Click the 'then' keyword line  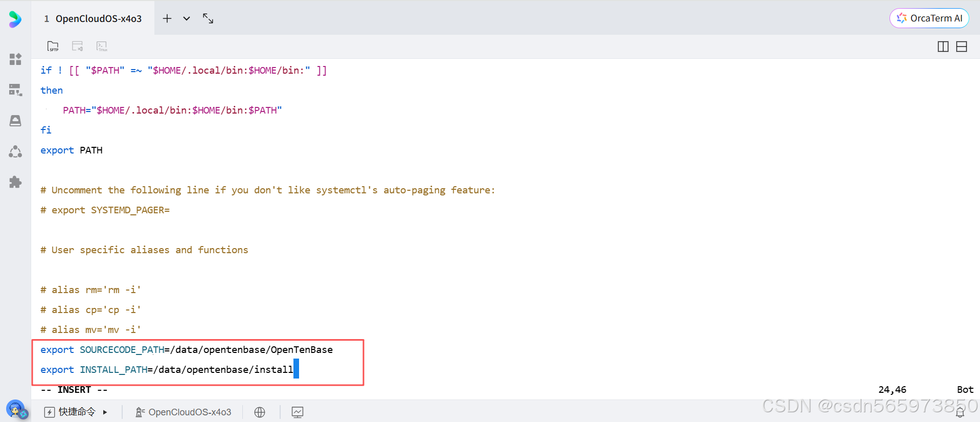click(x=52, y=91)
